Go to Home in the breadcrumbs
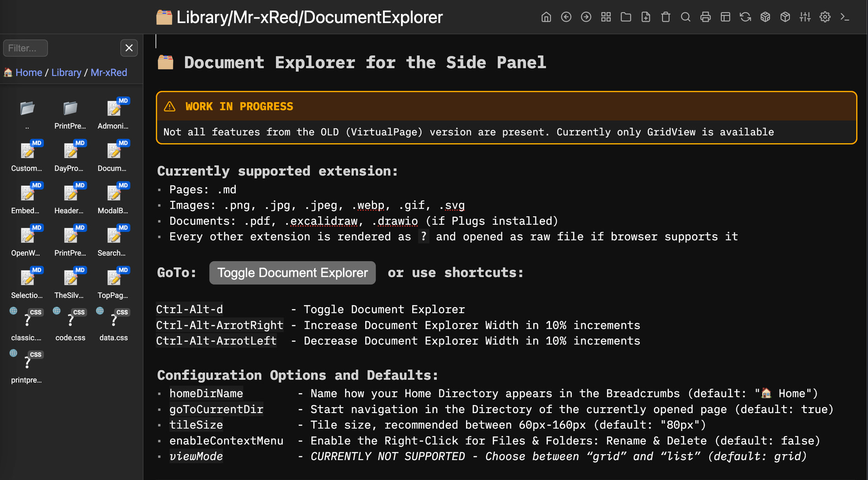 click(28, 72)
